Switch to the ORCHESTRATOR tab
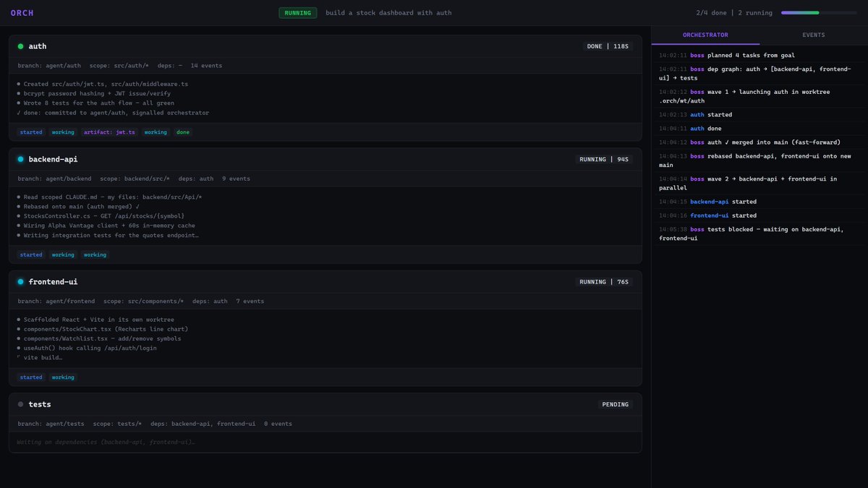Viewport: 868px width, 488px height. click(705, 35)
